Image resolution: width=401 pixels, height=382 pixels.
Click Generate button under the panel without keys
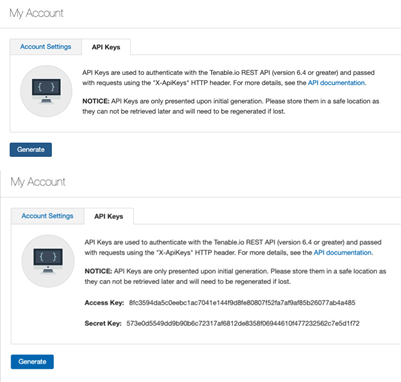point(31,150)
